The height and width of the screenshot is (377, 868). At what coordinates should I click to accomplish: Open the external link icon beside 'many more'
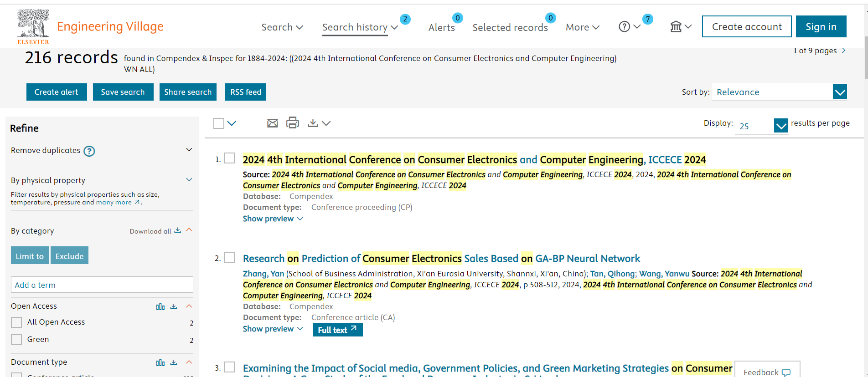[x=137, y=202]
